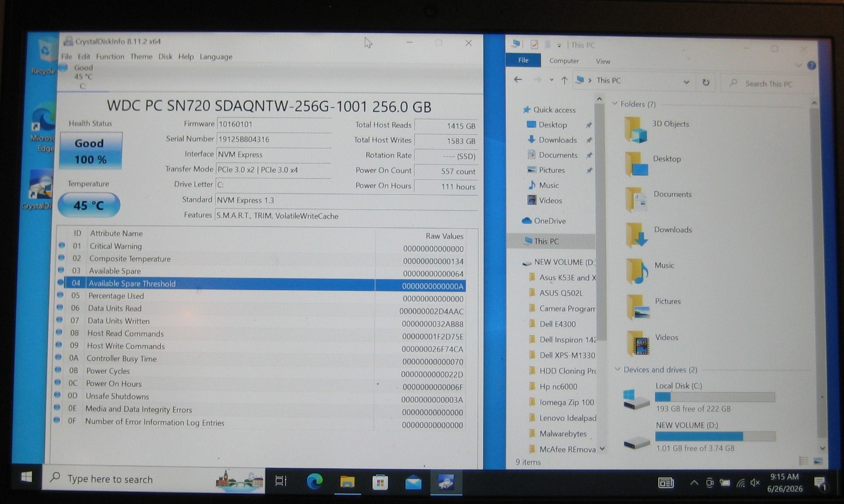Open Videos in navigation pane

pos(550,201)
